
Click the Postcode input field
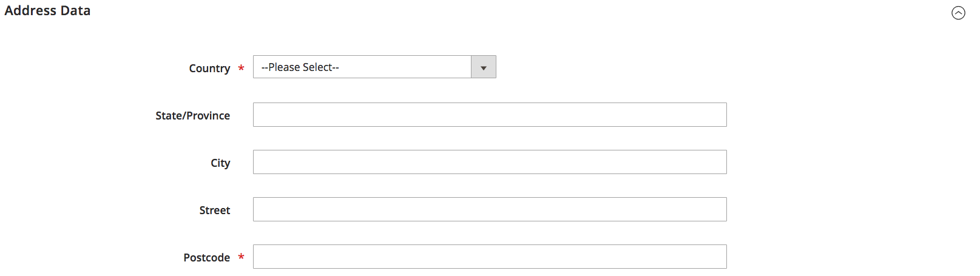[490, 257]
